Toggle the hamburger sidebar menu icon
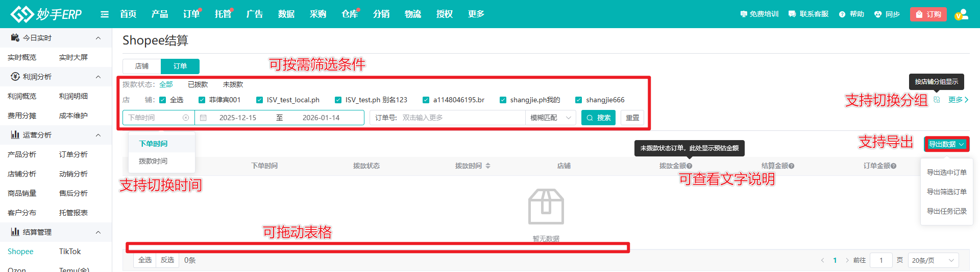Screen dimensions: 980x272 point(105,14)
